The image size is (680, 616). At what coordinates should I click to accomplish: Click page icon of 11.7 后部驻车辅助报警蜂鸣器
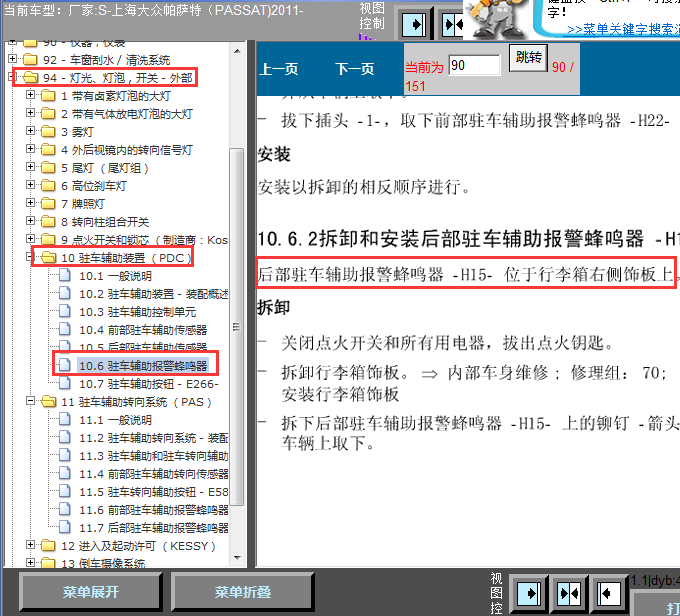(65, 528)
